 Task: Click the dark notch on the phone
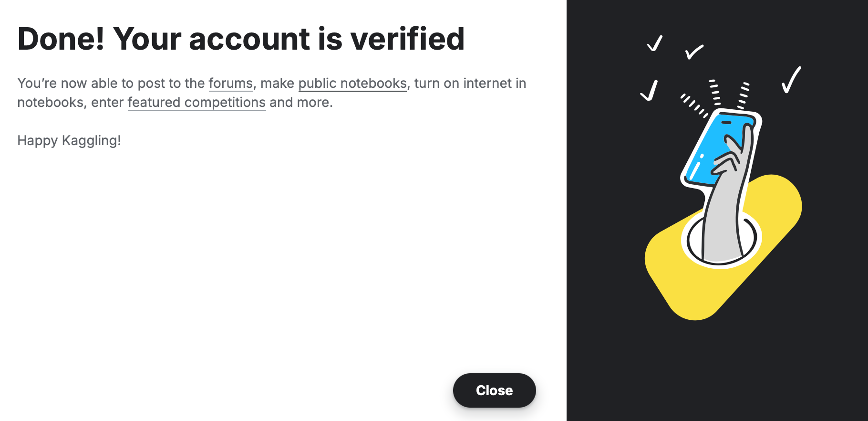(726, 123)
